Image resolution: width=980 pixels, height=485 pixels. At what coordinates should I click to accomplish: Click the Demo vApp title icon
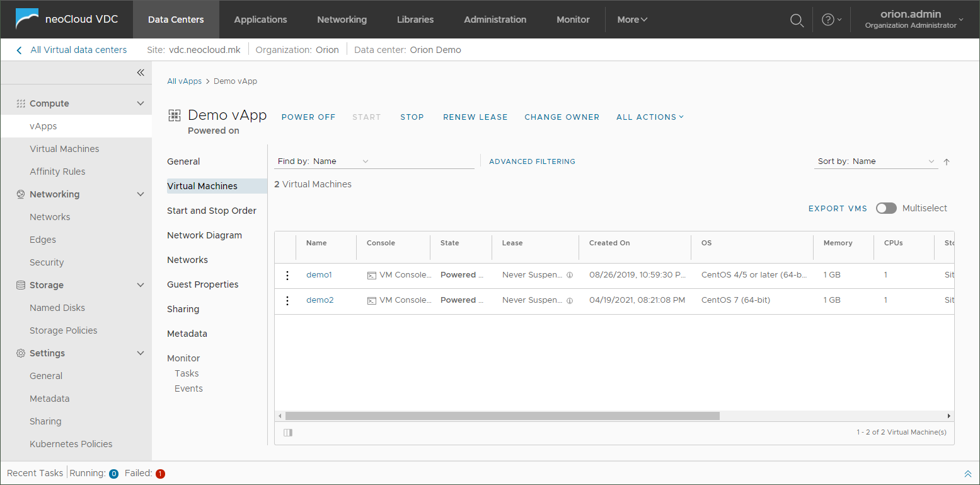[175, 115]
